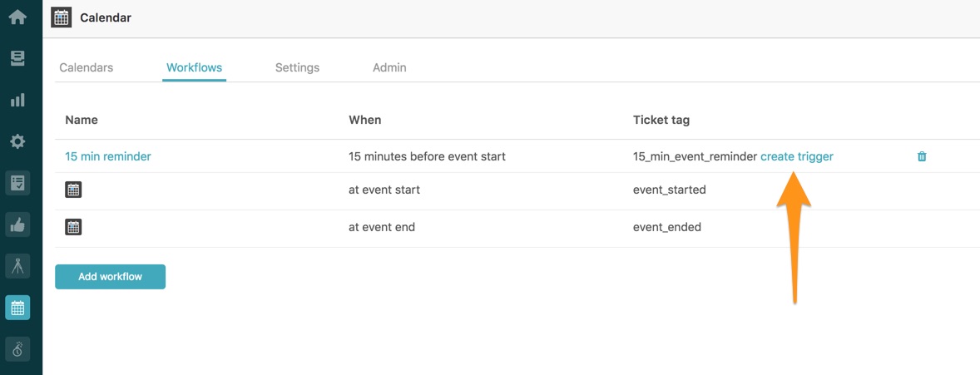Click the create trigger link
The height and width of the screenshot is (375, 980).
coord(797,157)
